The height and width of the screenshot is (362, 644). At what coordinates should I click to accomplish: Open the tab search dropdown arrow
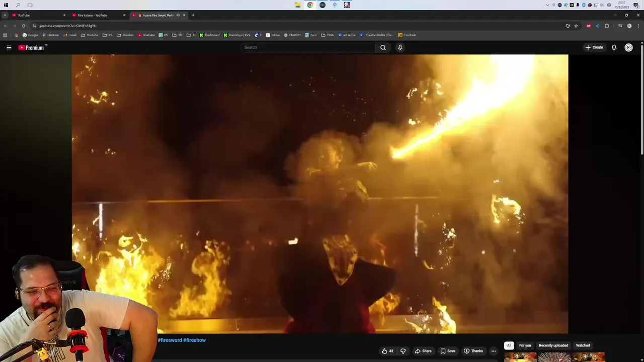pos(5,15)
